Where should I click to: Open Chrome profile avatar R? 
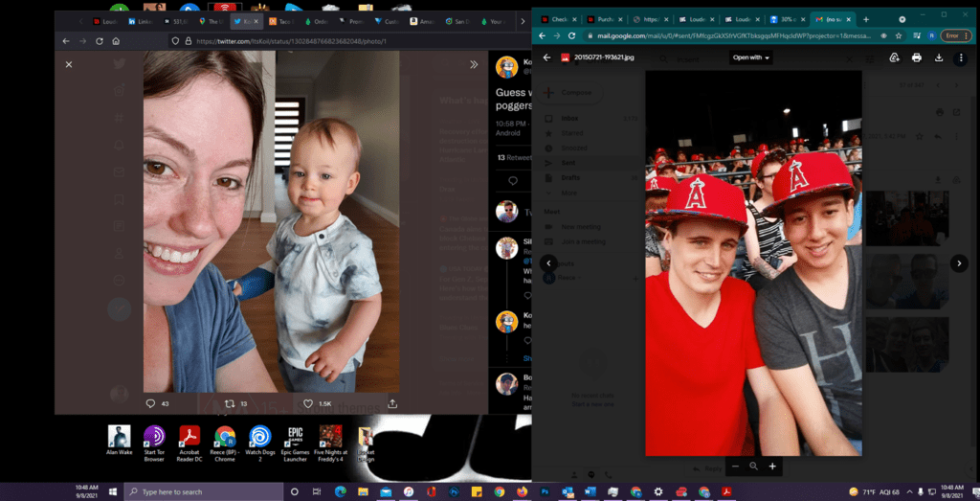click(x=931, y=35)
